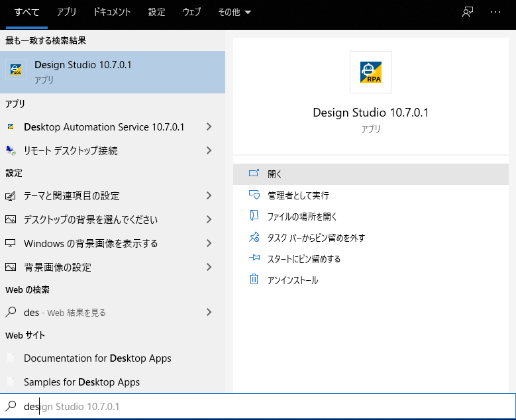Click the Design Studio RPA icon in best match
This screenshot has height=420, width=516.
tap(16, 70)
